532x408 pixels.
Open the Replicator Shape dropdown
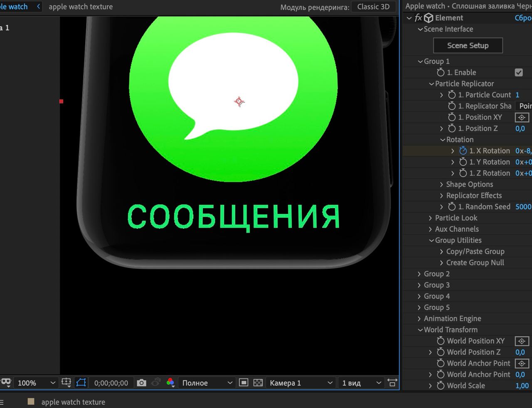[524, 106]
